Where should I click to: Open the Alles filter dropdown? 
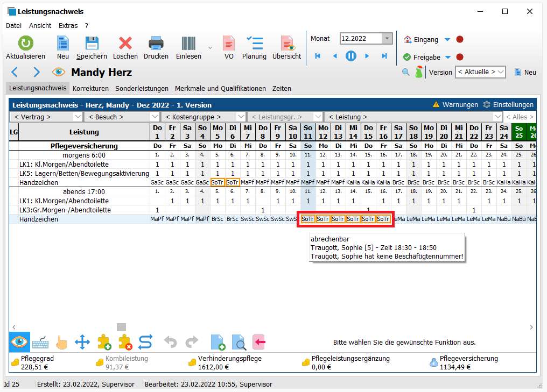click(x=520, y=117)
